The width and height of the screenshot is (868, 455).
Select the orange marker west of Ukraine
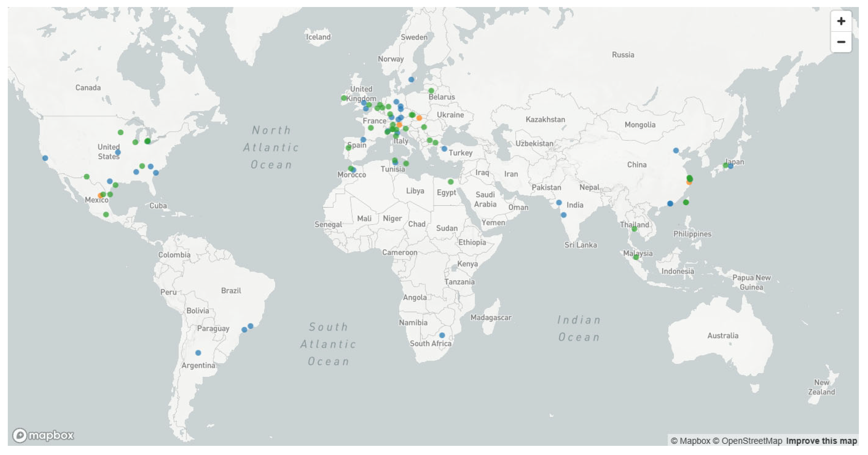click(419, 118)
